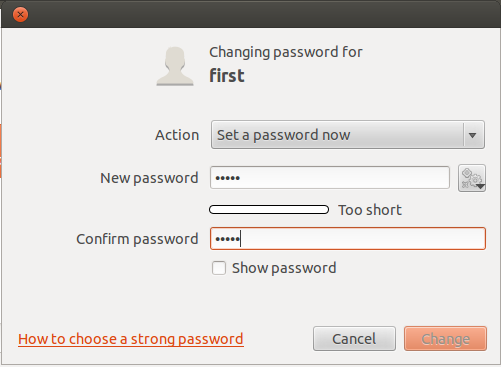This screenshot has width=501, height=367.
Task: Expand the Action dropdown arrow
Action: [x=472, y=135]
